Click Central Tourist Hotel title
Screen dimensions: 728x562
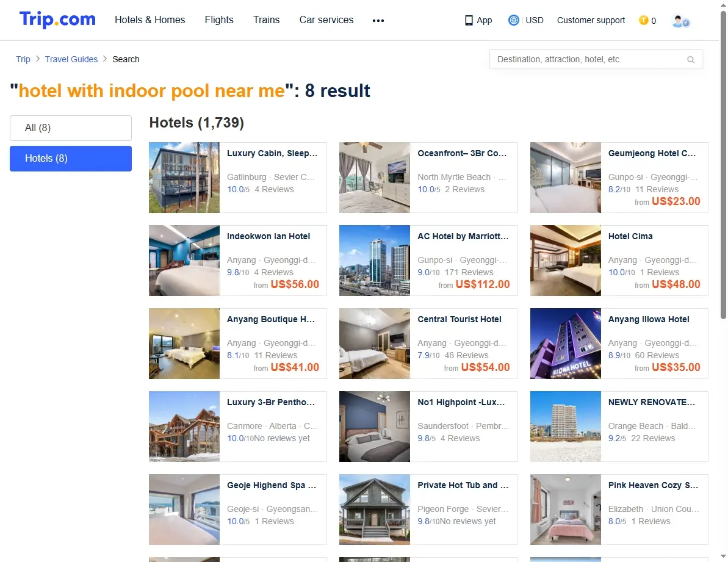click(x=459, y=320)
